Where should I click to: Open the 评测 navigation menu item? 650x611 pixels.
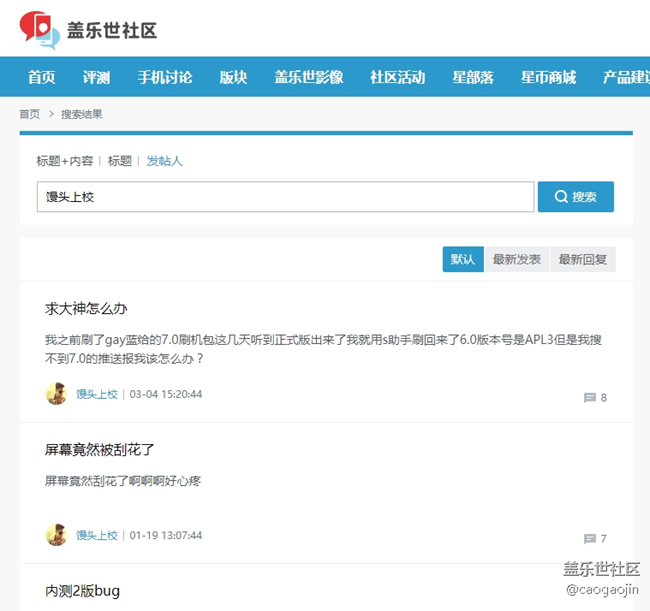tap(96, 77)
